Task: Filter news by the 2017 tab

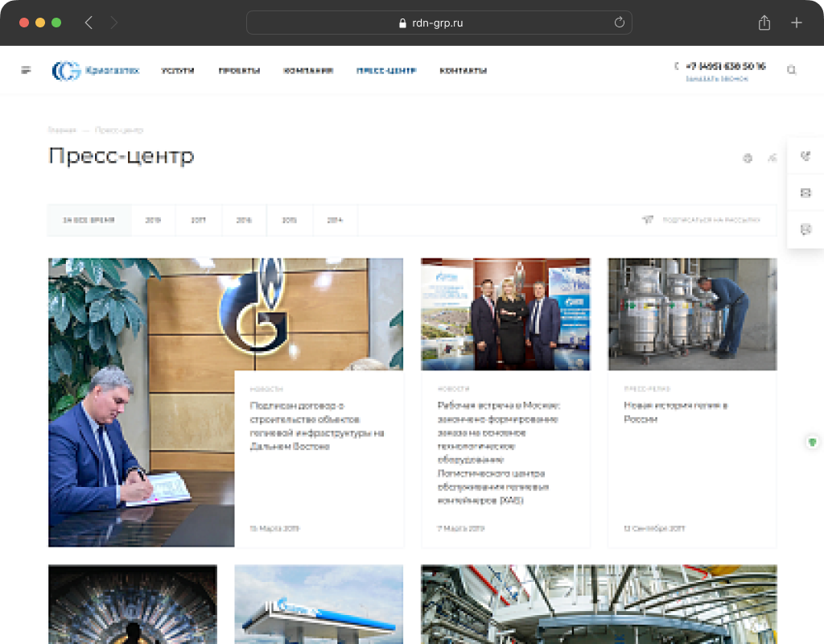Action: [198, 220]
